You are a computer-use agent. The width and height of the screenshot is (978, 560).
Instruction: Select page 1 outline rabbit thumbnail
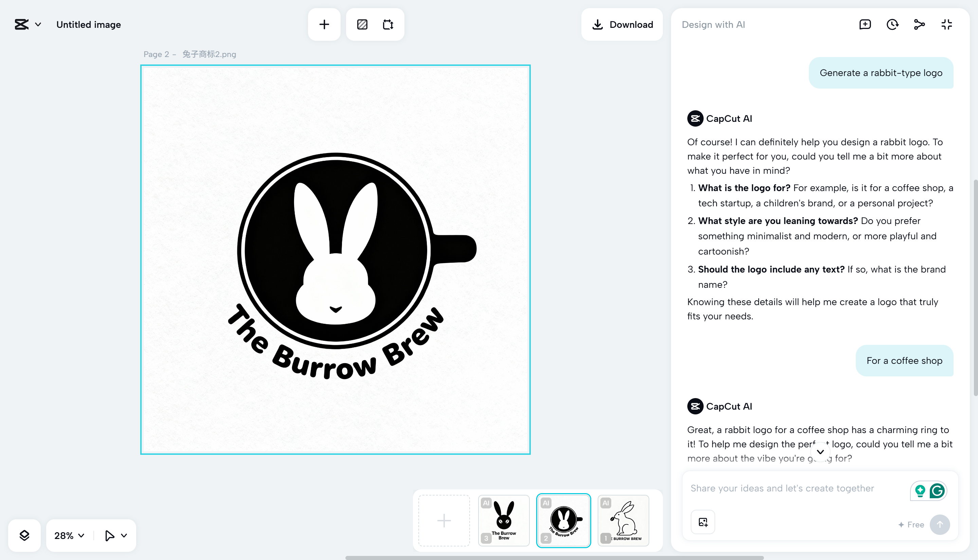point(623,520)
